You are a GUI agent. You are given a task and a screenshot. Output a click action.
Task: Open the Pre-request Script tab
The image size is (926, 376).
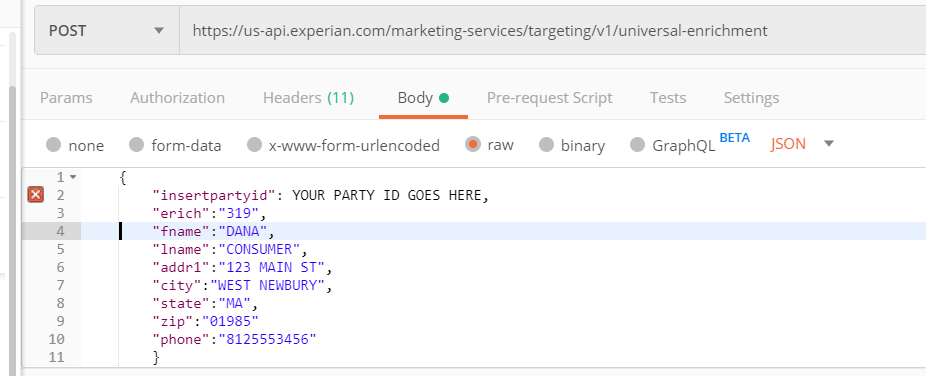click(x=549, y=97)
